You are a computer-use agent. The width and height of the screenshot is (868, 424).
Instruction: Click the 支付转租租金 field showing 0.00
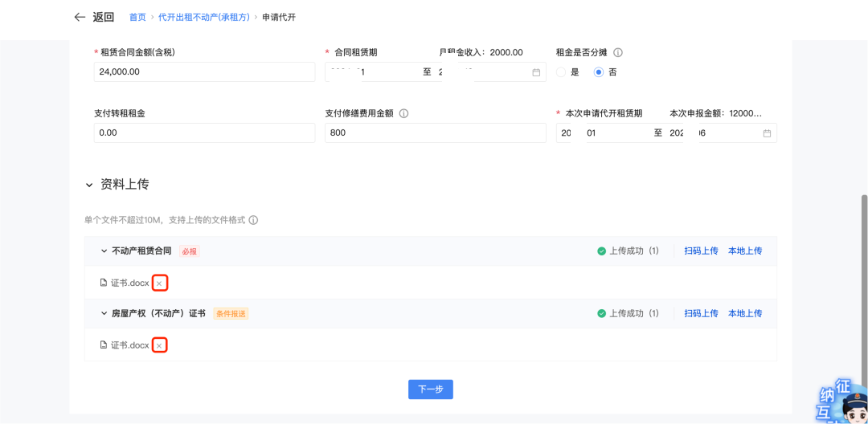point(204,132)
